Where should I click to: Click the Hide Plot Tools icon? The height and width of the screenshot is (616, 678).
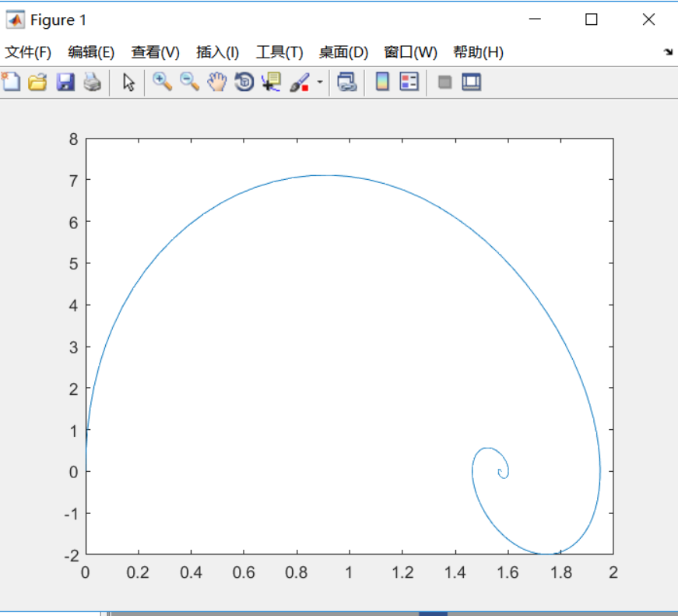pyautogui.click(x=445, y=82)
